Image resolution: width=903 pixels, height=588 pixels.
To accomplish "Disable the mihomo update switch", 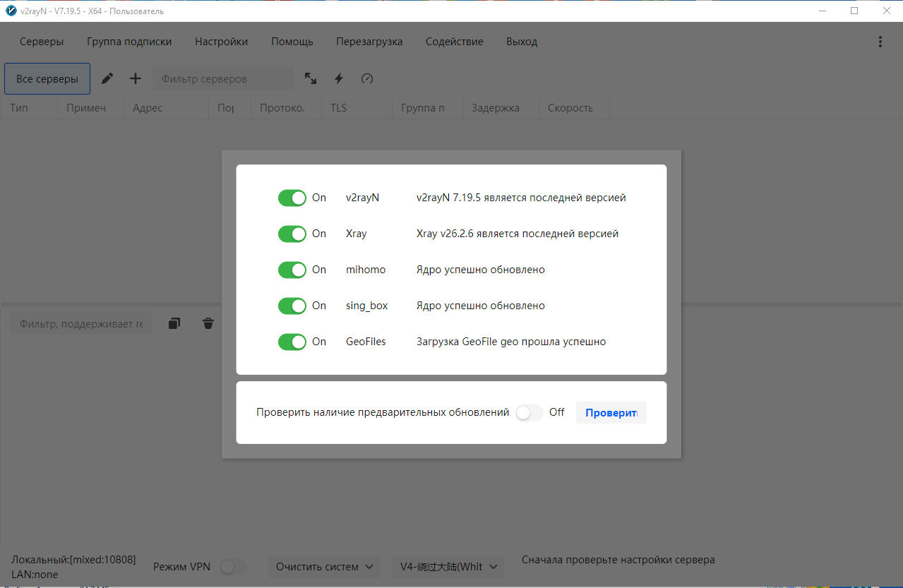I will pyautogui.click(x=292, y=270).
